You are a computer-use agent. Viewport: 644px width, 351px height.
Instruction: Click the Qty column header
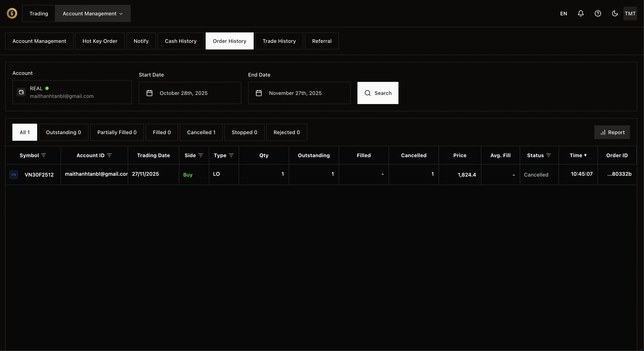264,155
